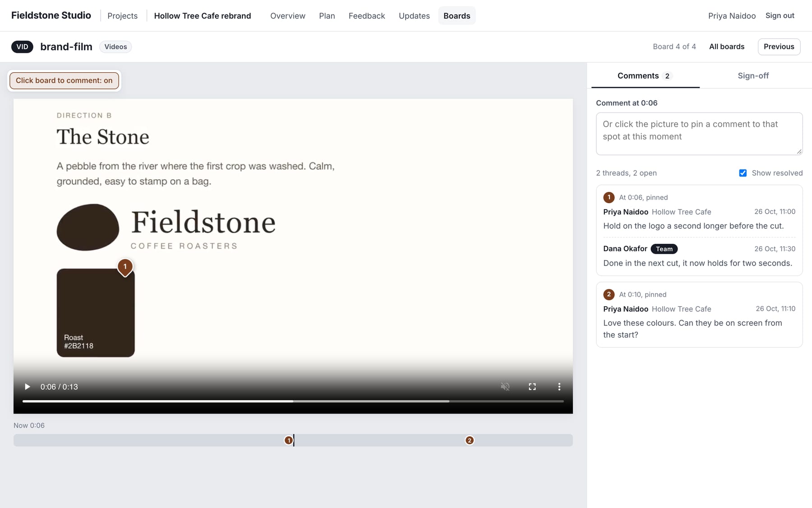Sign out of the account
Viewport: 812px width, 508px height.
pyautogui.click(x=780, y=16)
